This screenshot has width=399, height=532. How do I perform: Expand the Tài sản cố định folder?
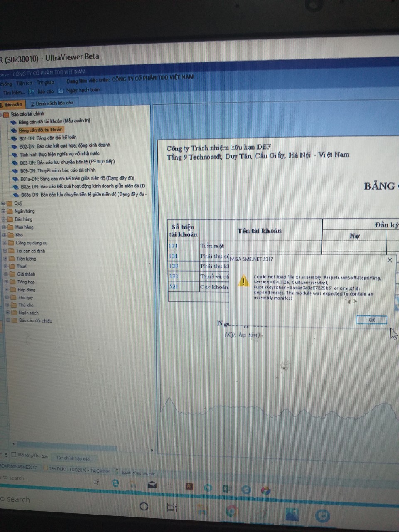point(5,251)
